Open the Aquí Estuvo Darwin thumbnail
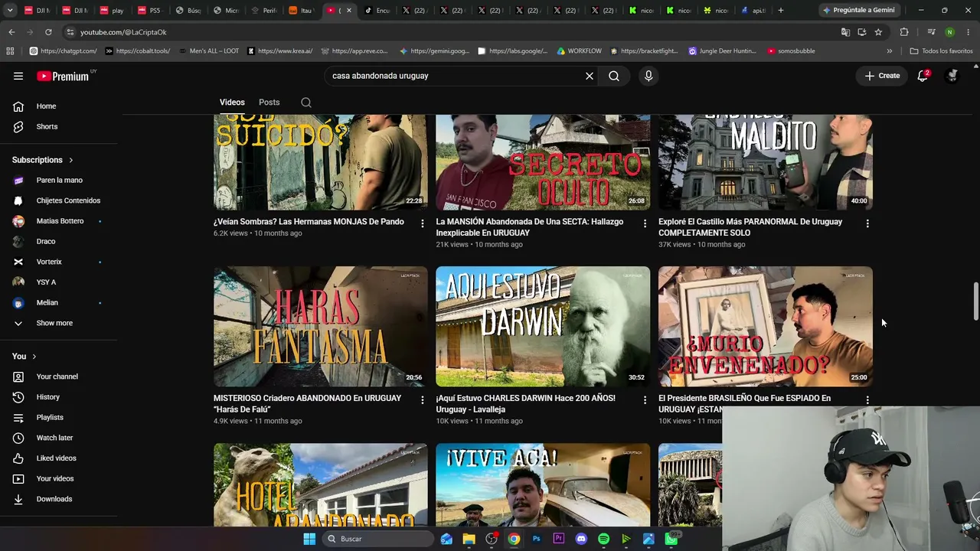The height and width of the screenshot is (551, 980). tap(543, 327)
